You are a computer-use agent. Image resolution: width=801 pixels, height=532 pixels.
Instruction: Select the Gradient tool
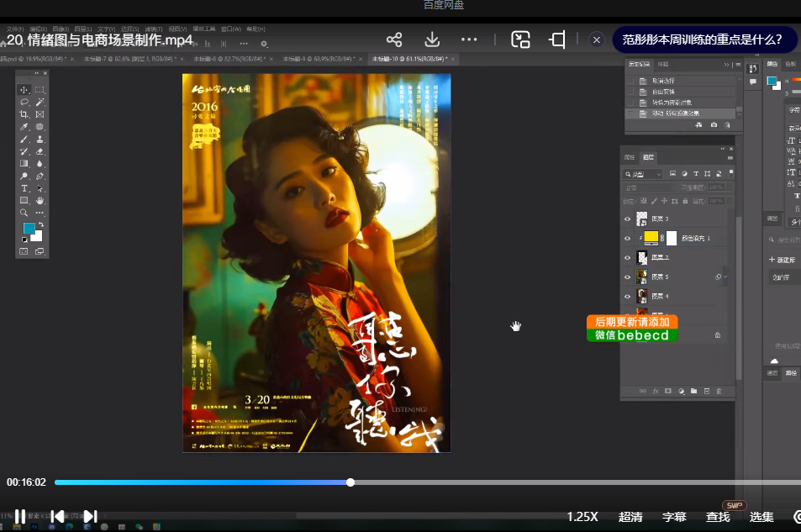coord(24,164)
